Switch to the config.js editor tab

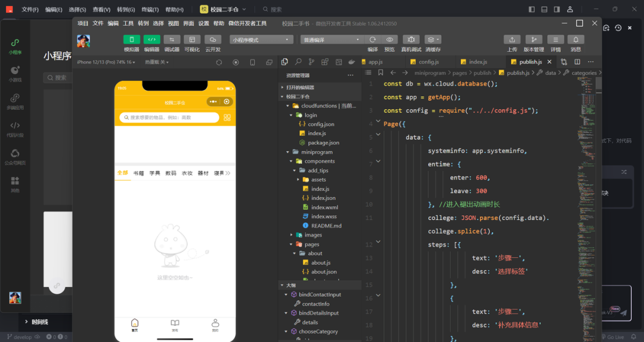(428, 62)
